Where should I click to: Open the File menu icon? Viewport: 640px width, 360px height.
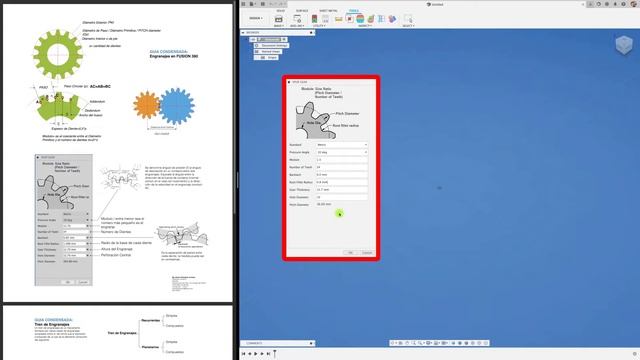[252, 4]
